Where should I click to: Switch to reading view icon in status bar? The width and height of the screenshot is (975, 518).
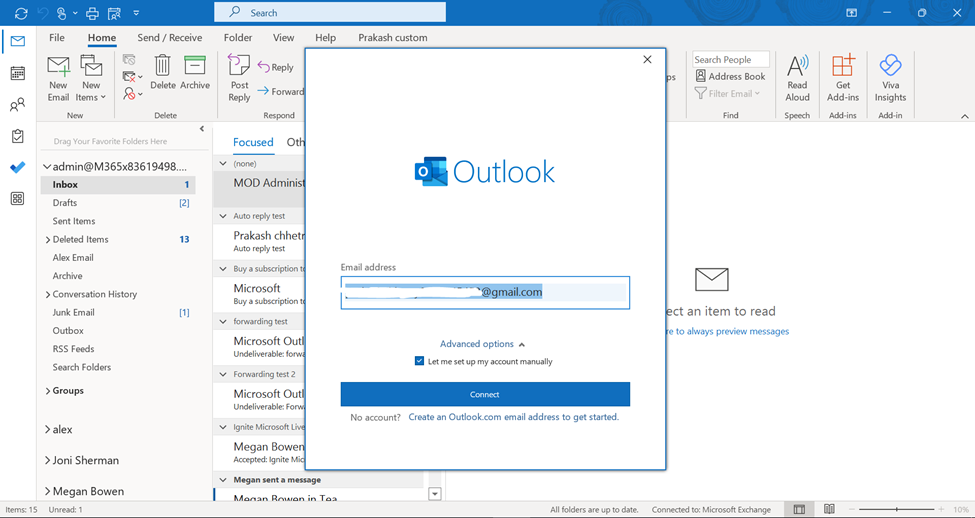click(x=829, y=509)
